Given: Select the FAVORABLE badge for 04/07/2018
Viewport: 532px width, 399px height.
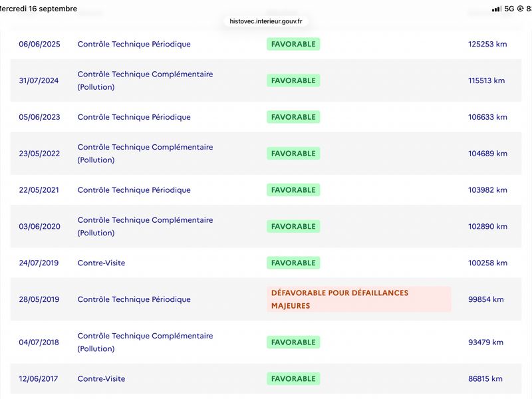Looking at the screenshot, I should (x=293, y=342).
